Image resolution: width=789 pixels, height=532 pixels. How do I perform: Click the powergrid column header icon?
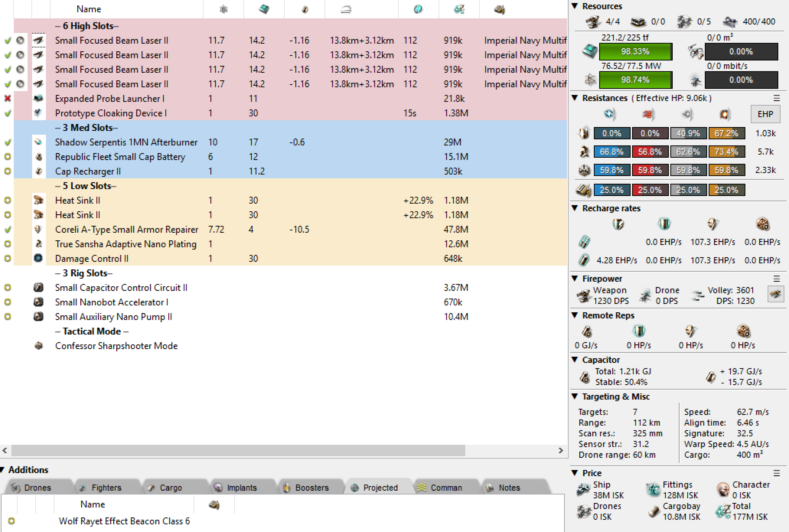pos(223,9)
